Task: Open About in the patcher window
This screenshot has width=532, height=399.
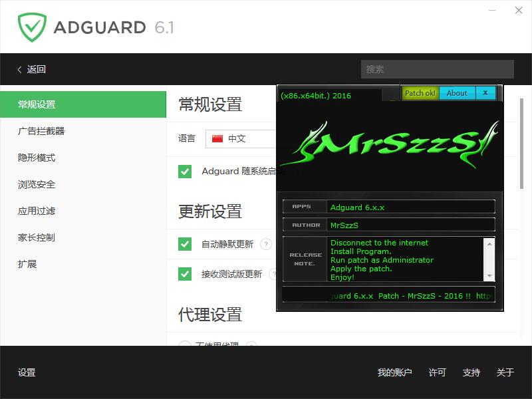Action: [457, 93]
